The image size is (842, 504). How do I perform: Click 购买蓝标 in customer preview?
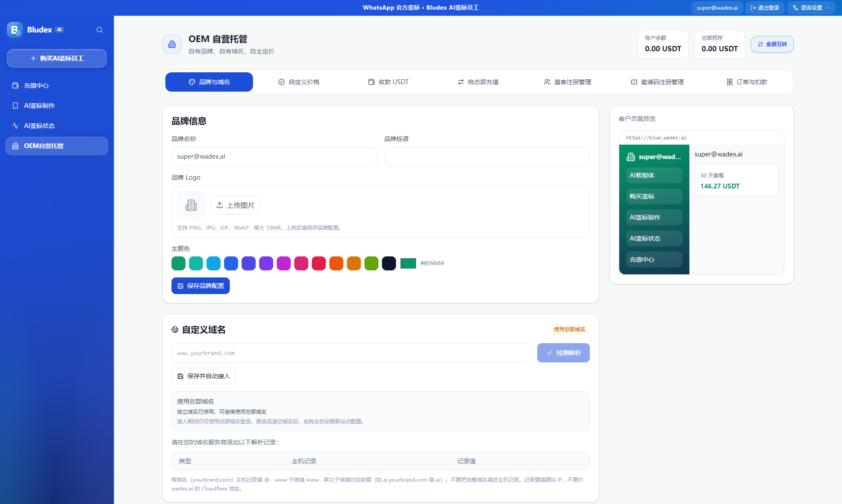pos(654,196)
